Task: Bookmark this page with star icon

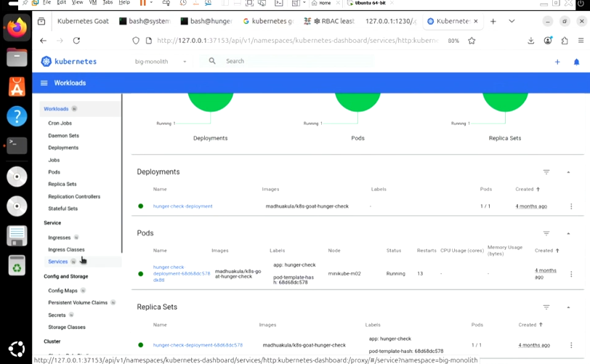Action: 472,41
